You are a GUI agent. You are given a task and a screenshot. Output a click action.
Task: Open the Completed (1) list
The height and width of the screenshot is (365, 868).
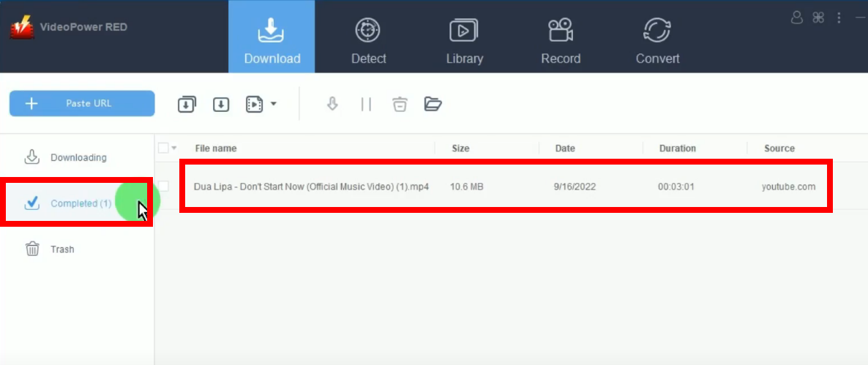pyautogui.click(x=77, y=203)
